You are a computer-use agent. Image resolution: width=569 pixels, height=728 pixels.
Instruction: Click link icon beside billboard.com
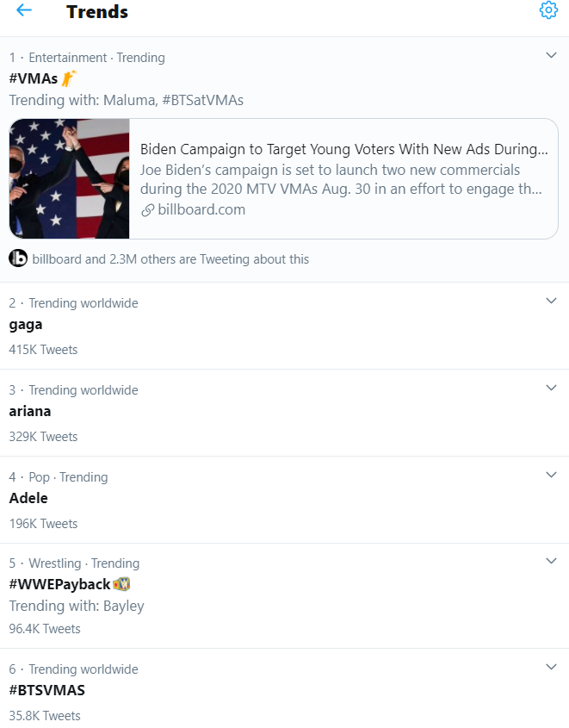point(147,210)
